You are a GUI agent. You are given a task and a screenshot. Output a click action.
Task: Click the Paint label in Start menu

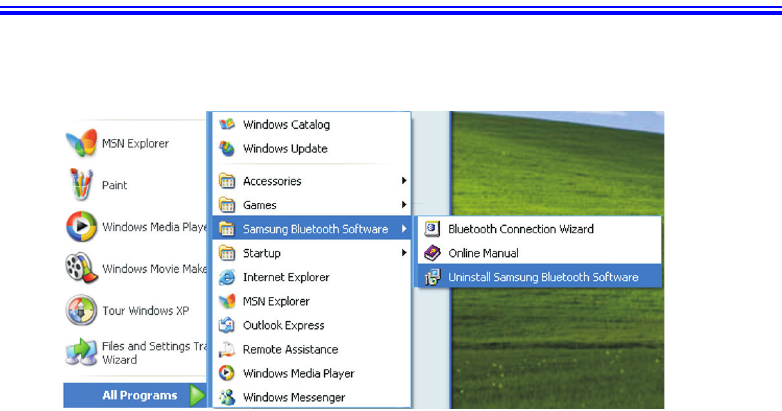pos(114,185)
